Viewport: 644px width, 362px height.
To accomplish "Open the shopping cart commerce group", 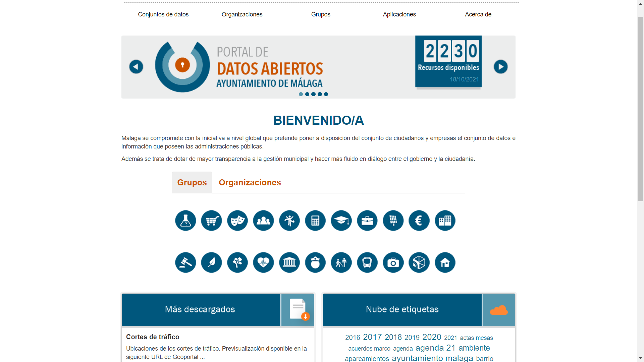I will click(211, 221).
